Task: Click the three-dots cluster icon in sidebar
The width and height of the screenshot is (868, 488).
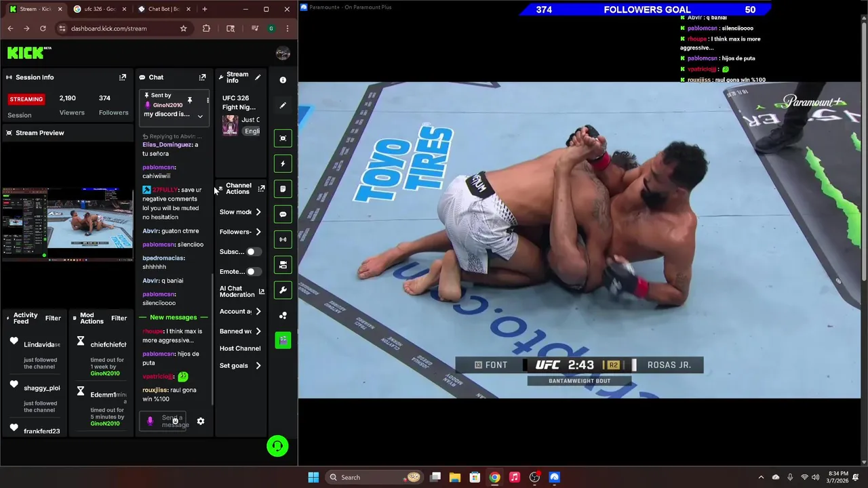Action: (x=283, y=315)
